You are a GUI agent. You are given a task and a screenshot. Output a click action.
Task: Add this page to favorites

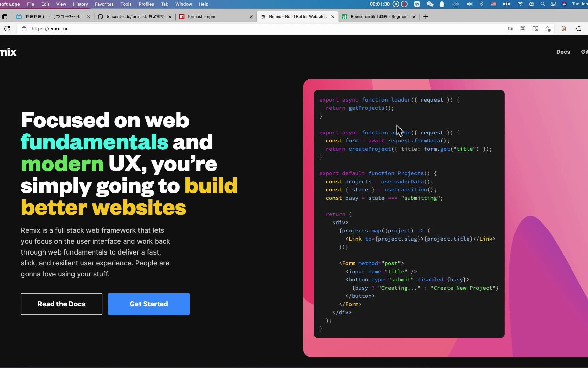point(548,29)
